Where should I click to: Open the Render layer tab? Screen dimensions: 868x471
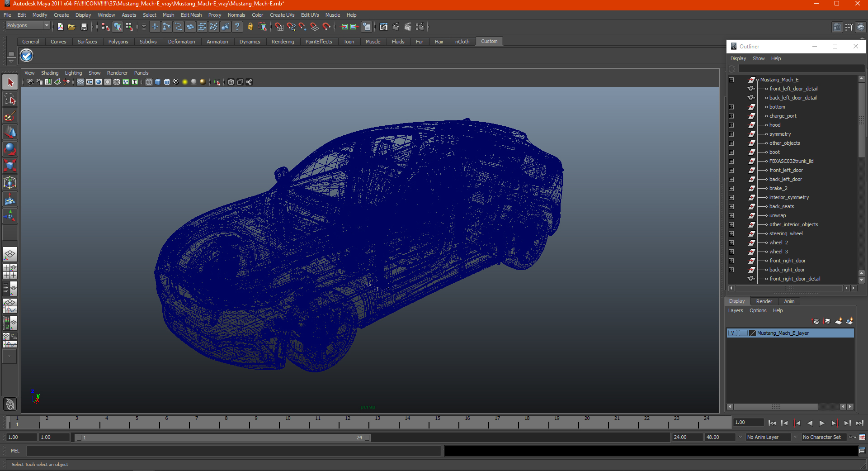point(764,301)
